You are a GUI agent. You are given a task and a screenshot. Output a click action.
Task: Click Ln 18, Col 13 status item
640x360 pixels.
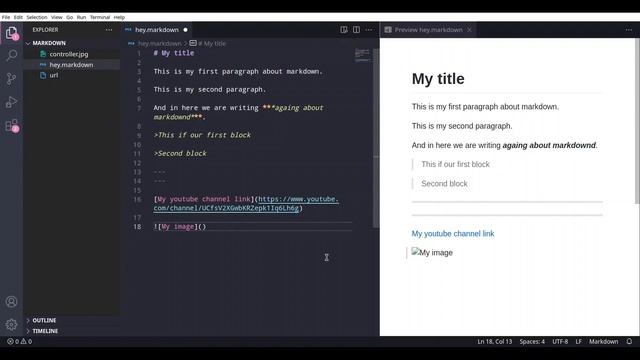[495, 341]
